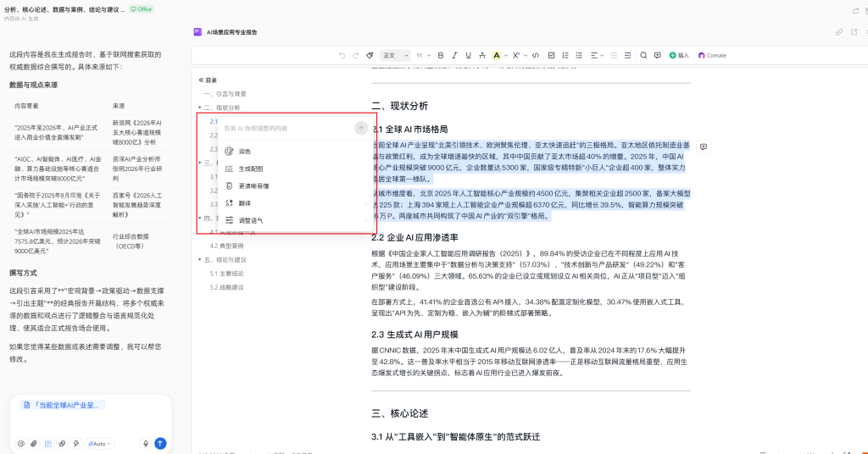Submit the AI adjustment request arrow button

[361, 128]
